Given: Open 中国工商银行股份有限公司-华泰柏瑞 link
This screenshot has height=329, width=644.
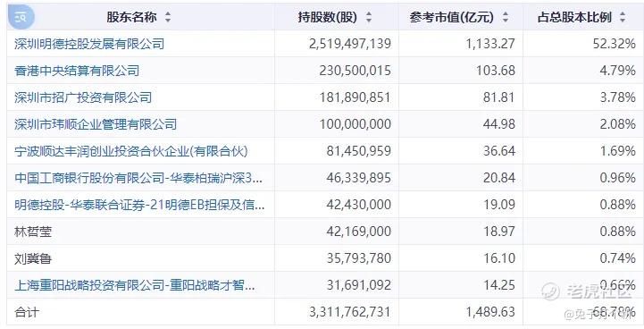Looking at the screenshot, I should pyautogui.click(x=138, y=178).
